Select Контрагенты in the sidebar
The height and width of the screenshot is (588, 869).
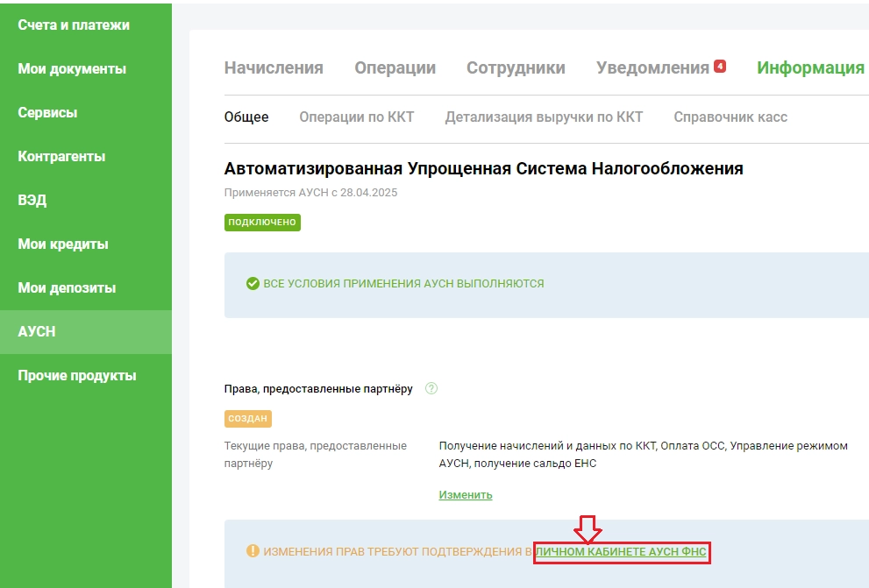coord(61,157)
